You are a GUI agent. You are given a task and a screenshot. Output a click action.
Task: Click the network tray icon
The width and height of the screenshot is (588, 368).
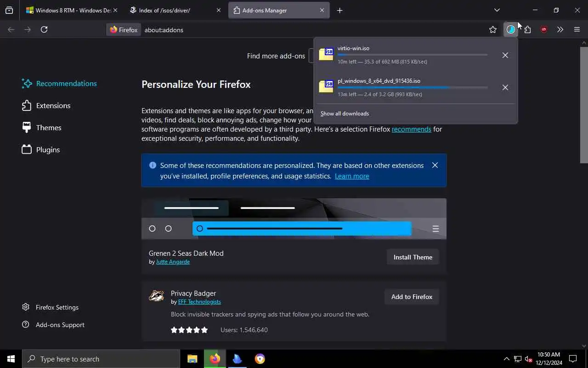coord(517,359)
